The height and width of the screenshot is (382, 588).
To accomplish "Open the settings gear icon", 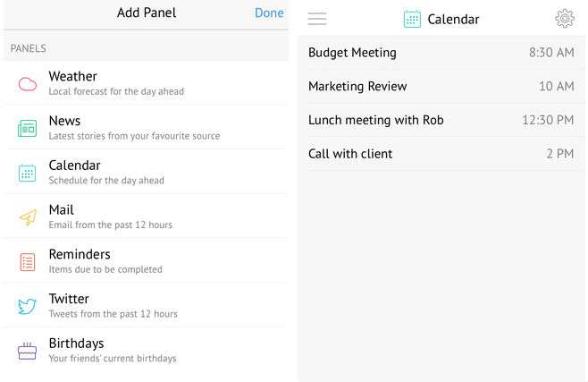I will [x=565, y=18].
